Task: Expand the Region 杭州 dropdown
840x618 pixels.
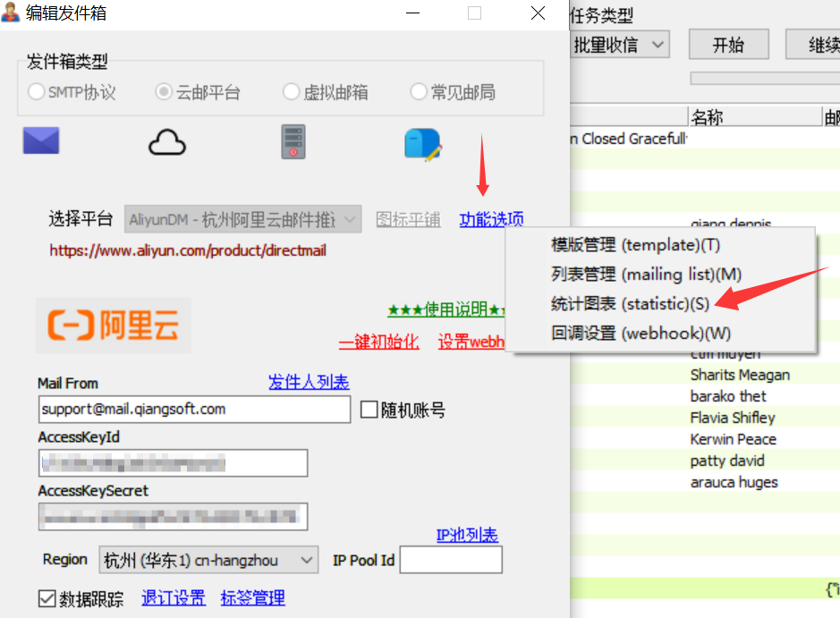Action: point(208,561)
